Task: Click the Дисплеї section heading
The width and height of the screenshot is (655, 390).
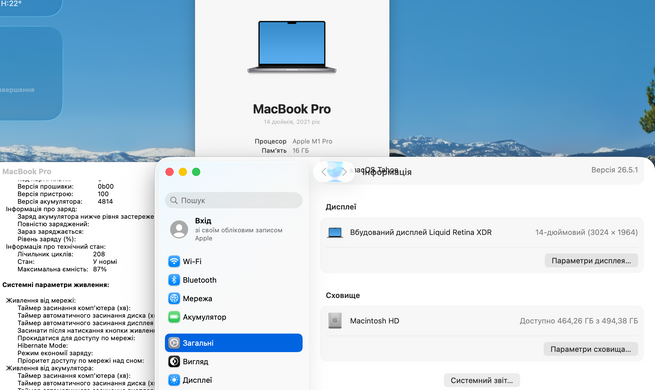Action: point(341,207)
